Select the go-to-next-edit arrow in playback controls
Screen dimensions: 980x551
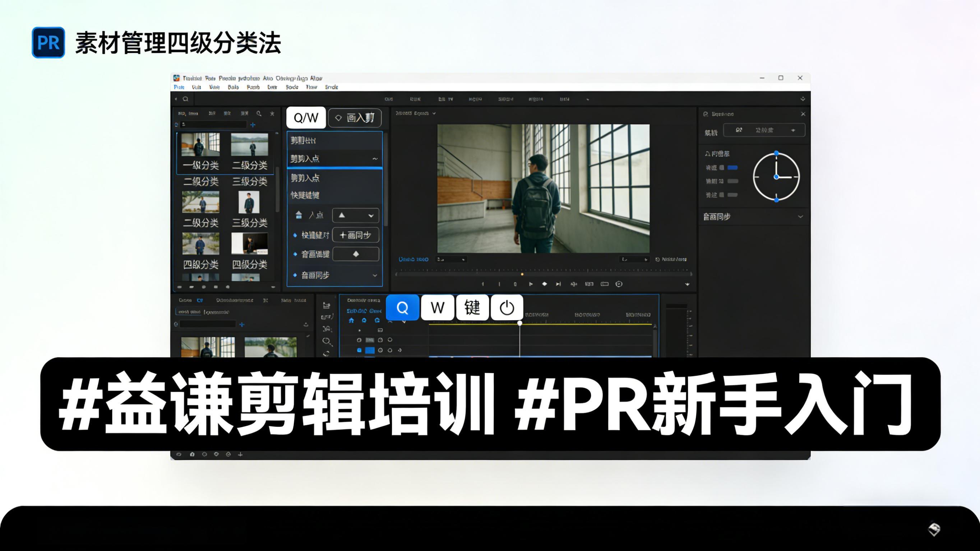tap(559, 284)
